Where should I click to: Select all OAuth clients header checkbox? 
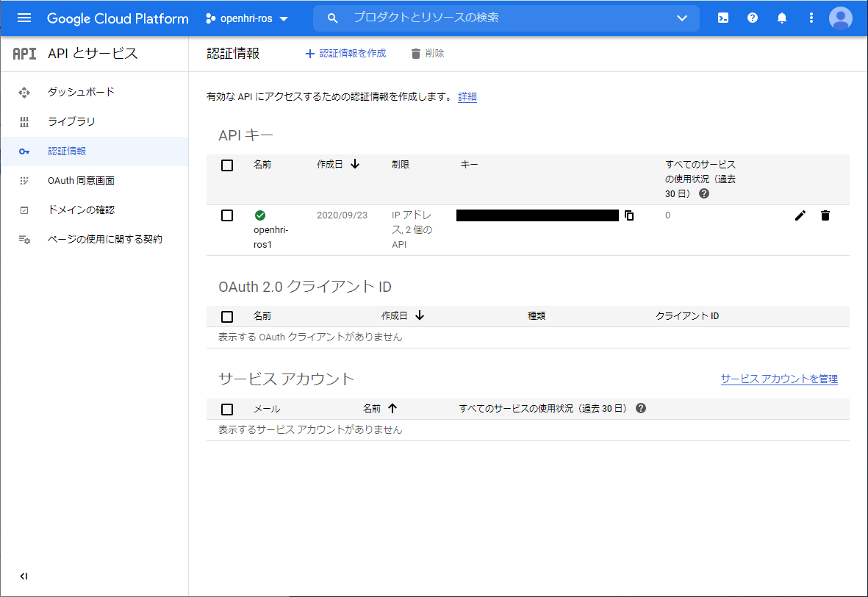pos(227,317)
